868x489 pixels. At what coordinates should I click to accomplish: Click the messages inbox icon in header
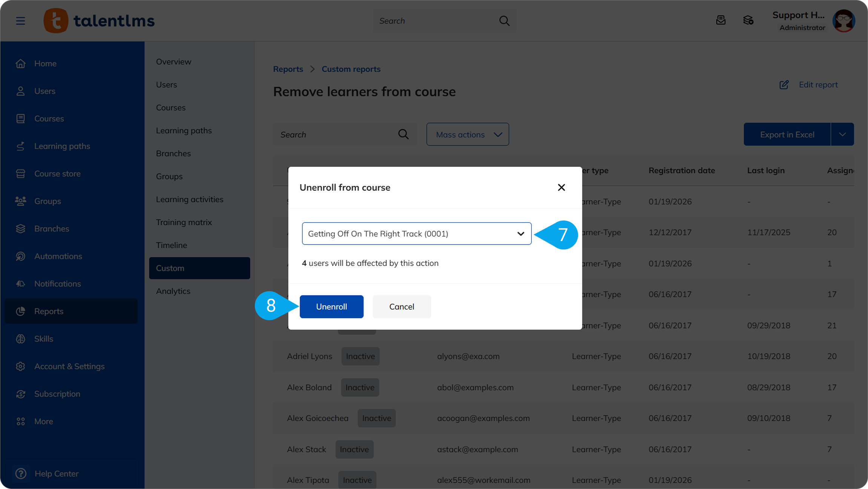coord(721,20)
